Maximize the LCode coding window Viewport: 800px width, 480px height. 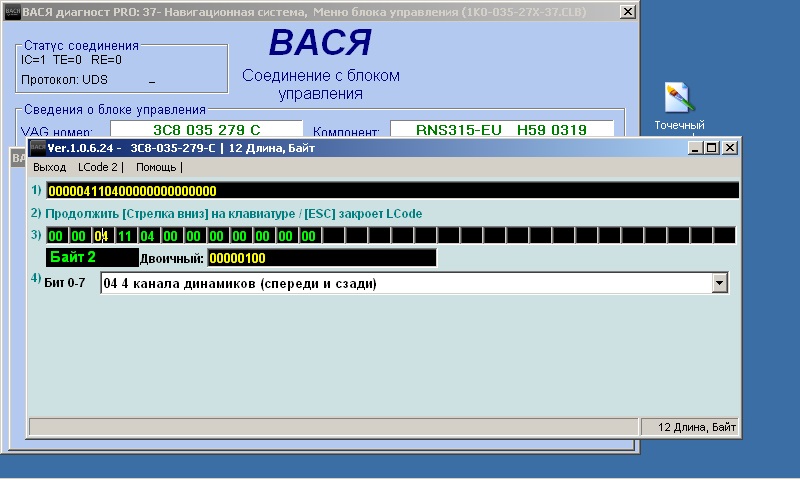click(712, 148)
